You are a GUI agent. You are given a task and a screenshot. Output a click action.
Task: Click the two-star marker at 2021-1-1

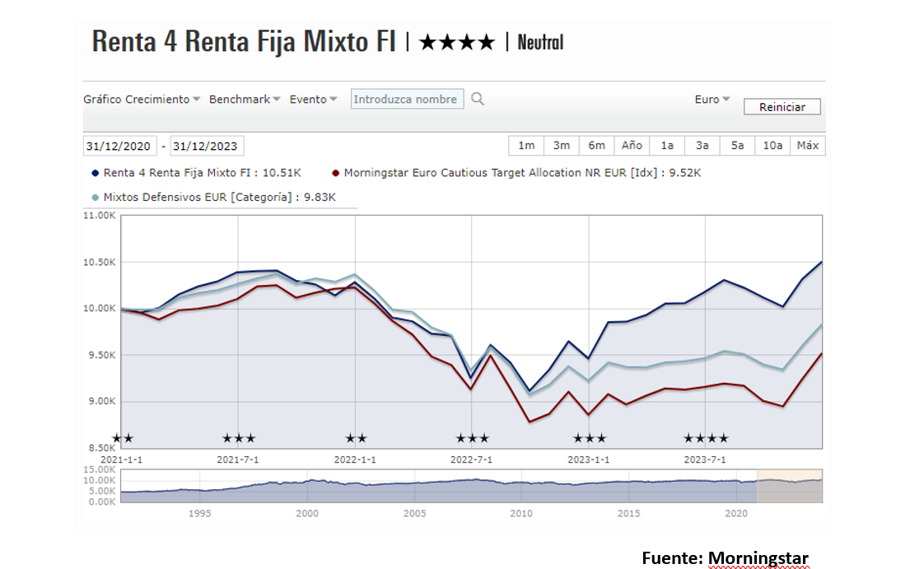click(122, 438)
